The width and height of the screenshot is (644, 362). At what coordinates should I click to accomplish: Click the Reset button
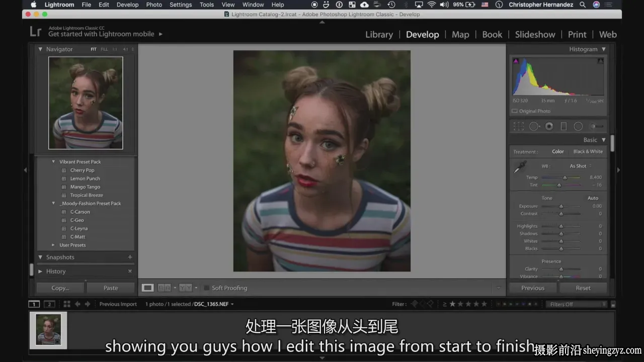pyautogui.click(x=583, y=288)
